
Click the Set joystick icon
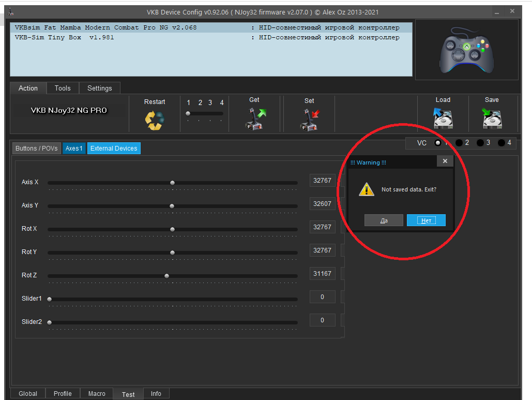click(309, 120)
